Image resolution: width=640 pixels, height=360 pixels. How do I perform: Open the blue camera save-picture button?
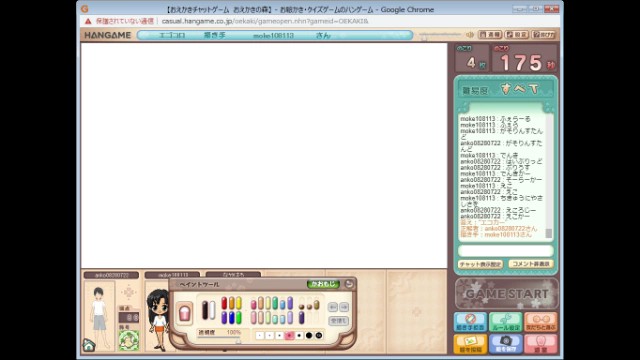pyautogui.click(x=506, y=344)
